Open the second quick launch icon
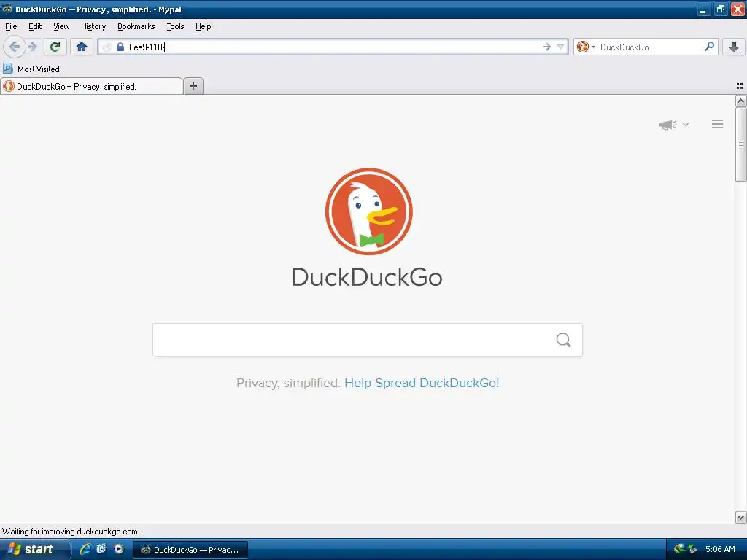The height and width of the screenshot is (560, 747). (101, 549)
